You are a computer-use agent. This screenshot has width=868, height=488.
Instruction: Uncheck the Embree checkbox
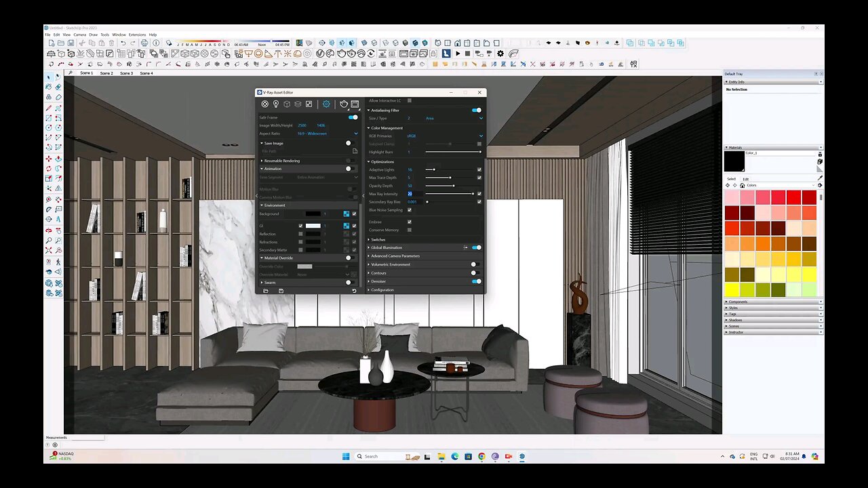tap(410, 222)
